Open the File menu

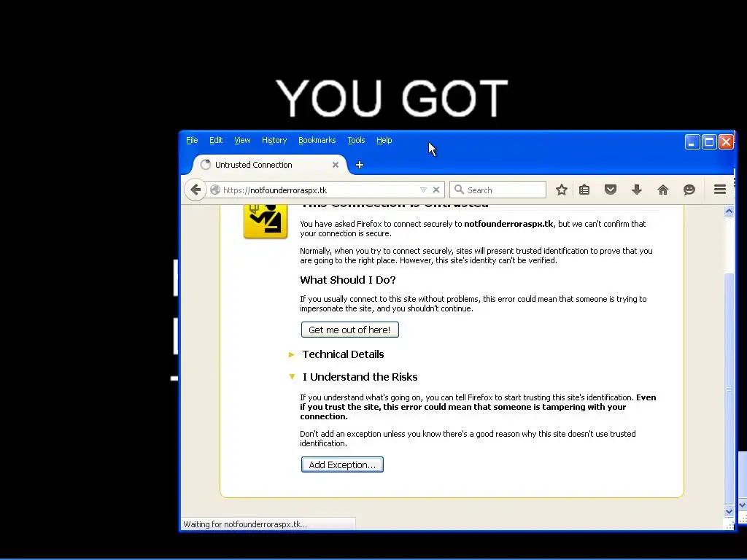(192, 140)
